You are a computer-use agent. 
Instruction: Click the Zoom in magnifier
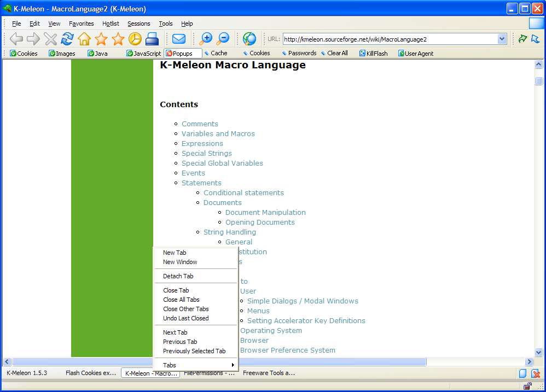[206, 39]
